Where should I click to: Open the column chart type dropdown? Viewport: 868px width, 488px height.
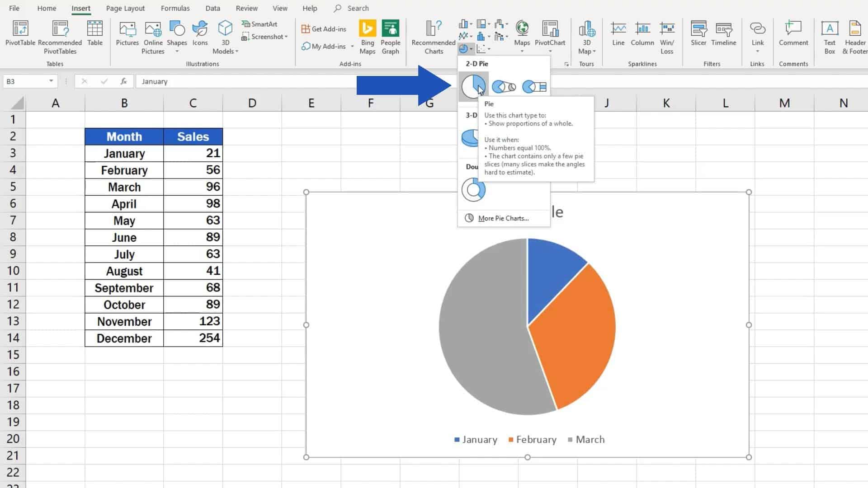click(x=465, y=24)
